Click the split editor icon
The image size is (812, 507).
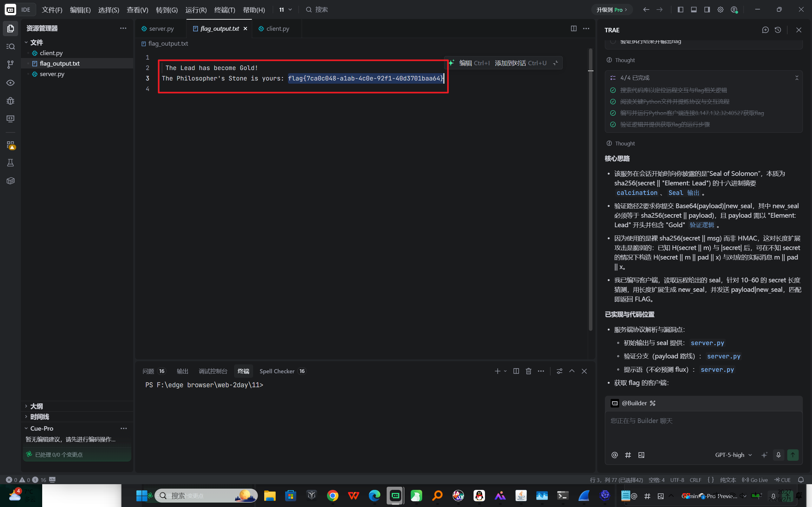[573, 29]
